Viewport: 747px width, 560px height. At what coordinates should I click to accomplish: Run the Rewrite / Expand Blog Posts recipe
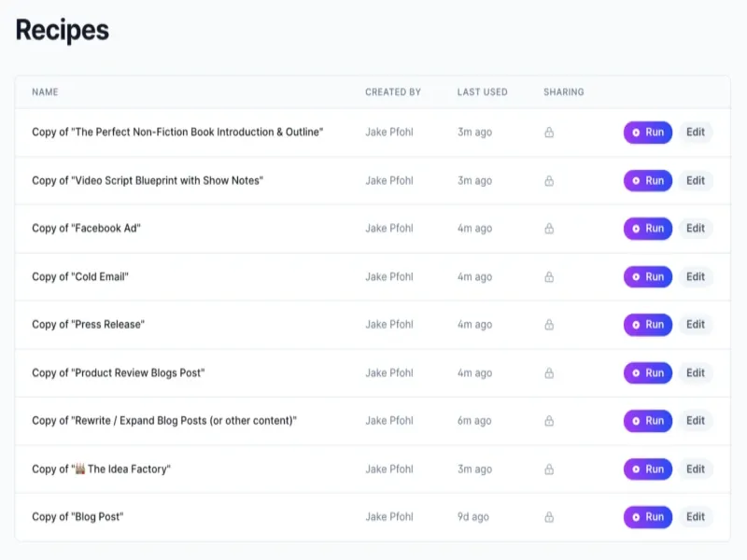[648, 421]
